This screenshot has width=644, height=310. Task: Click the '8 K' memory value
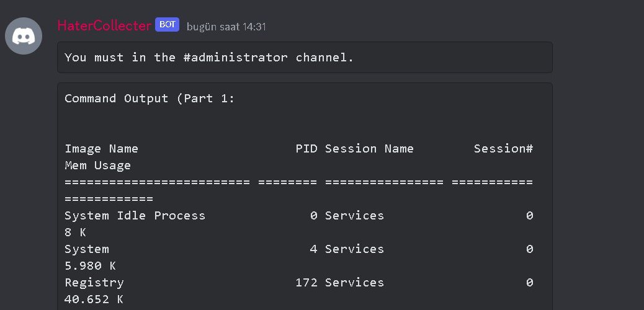tap(75, 232)
